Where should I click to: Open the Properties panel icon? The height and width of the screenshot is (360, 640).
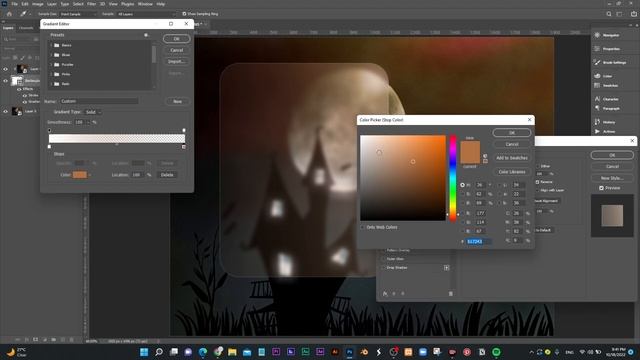coord(597,49)
